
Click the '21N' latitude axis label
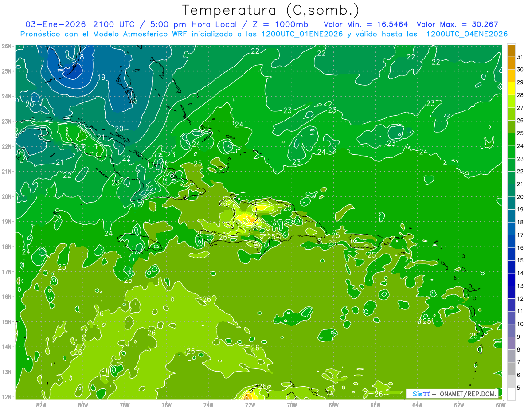pos(6,171)
